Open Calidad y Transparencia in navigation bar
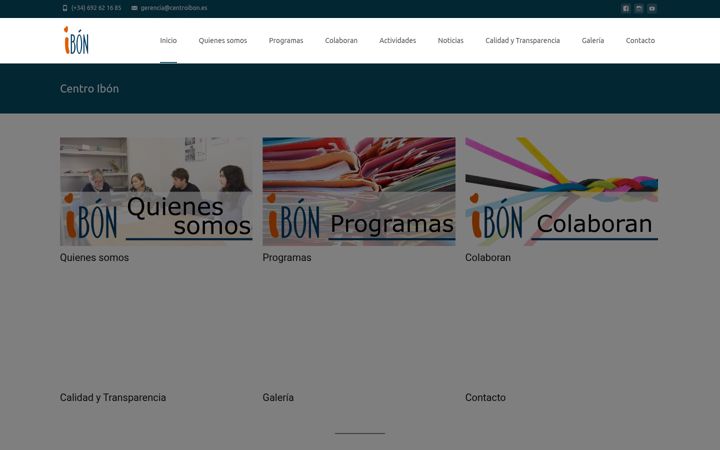Screen dimensions: 720x450 pos(523,40)
